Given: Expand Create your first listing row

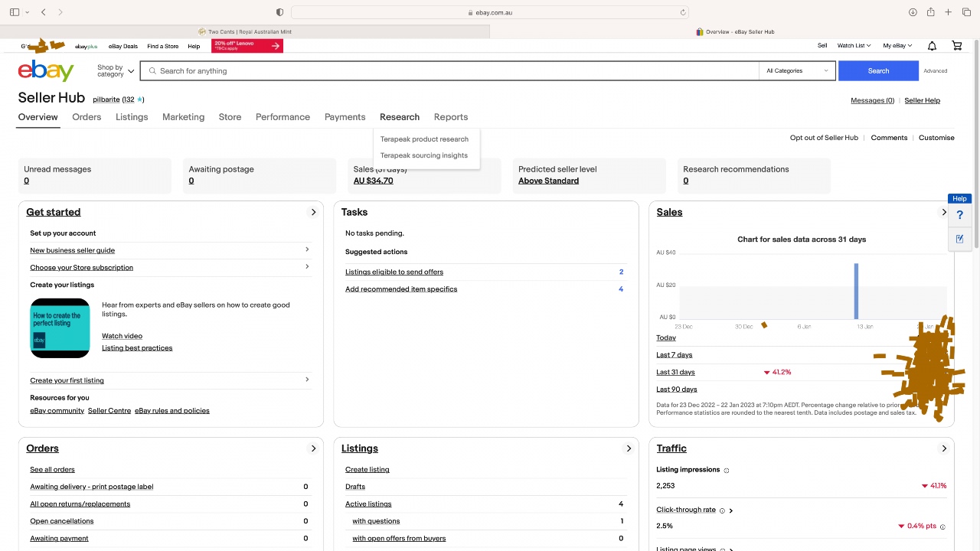Looking at the screenshot, I should point(170,380).
